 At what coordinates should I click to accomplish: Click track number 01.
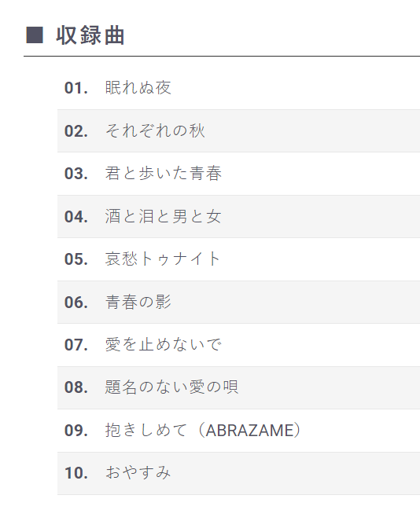76,88
